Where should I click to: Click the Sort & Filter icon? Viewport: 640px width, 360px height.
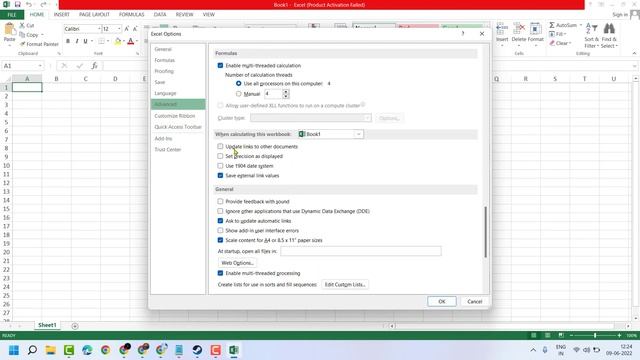click(x=591, y=29)
